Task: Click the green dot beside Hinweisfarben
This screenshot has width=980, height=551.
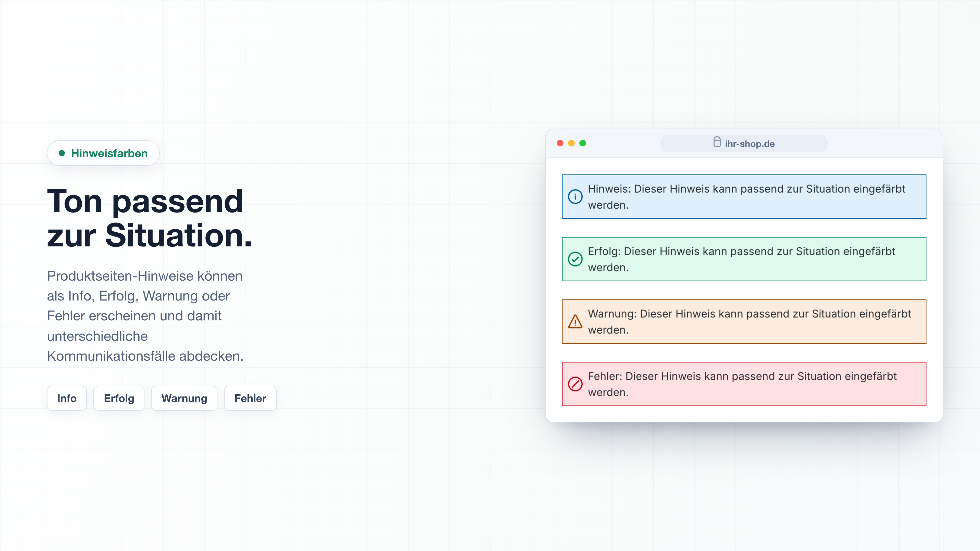Action: click(x=62, y=153)
